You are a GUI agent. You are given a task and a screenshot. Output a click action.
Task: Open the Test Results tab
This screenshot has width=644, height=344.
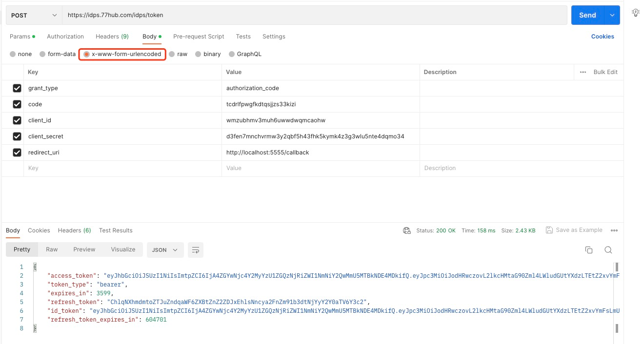116,230
